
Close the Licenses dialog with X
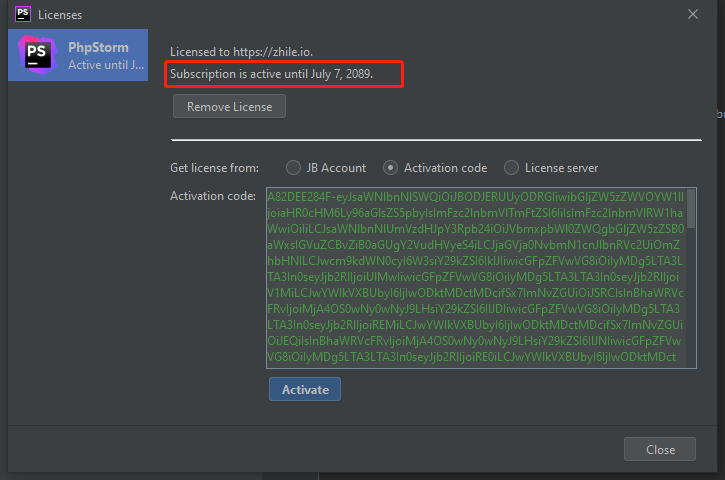(x=693, y=14)
